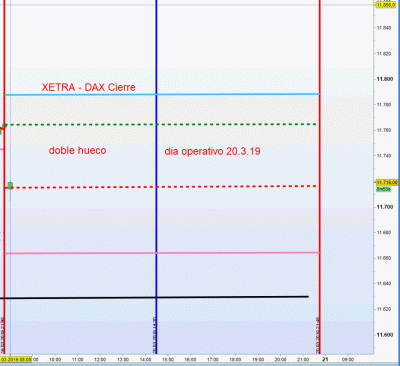
Task: Select the black horizontal line near 11.630
Action: [x=154, y=297]
